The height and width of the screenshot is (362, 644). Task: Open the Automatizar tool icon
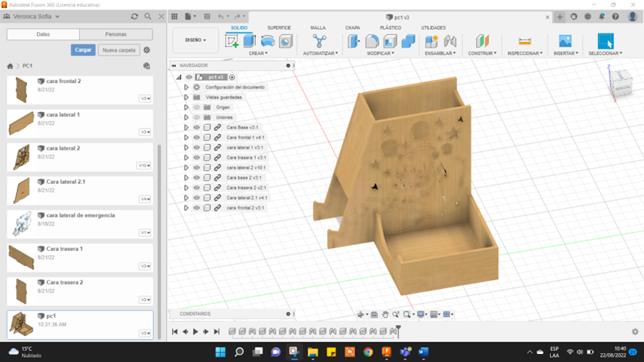click(320, 41)
